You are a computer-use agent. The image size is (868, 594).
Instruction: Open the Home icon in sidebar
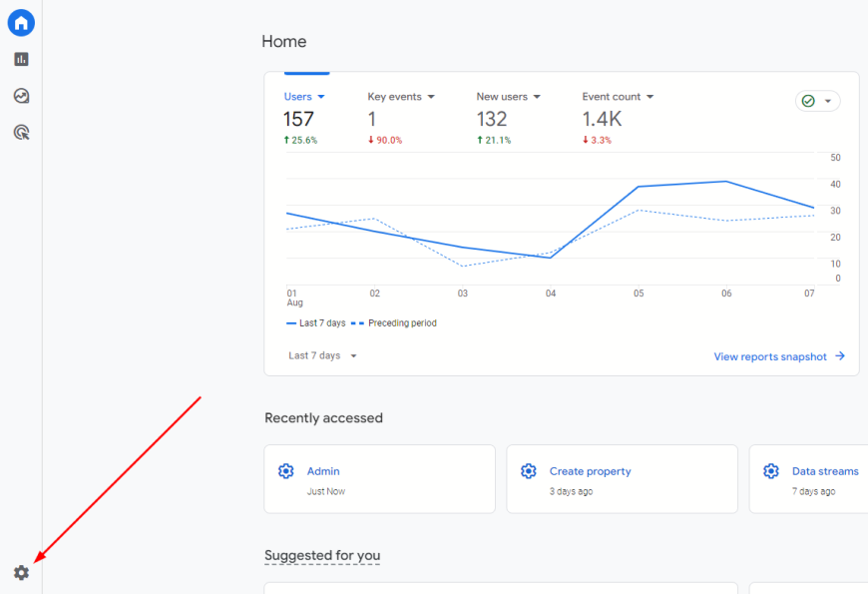[x=21, y=23]
